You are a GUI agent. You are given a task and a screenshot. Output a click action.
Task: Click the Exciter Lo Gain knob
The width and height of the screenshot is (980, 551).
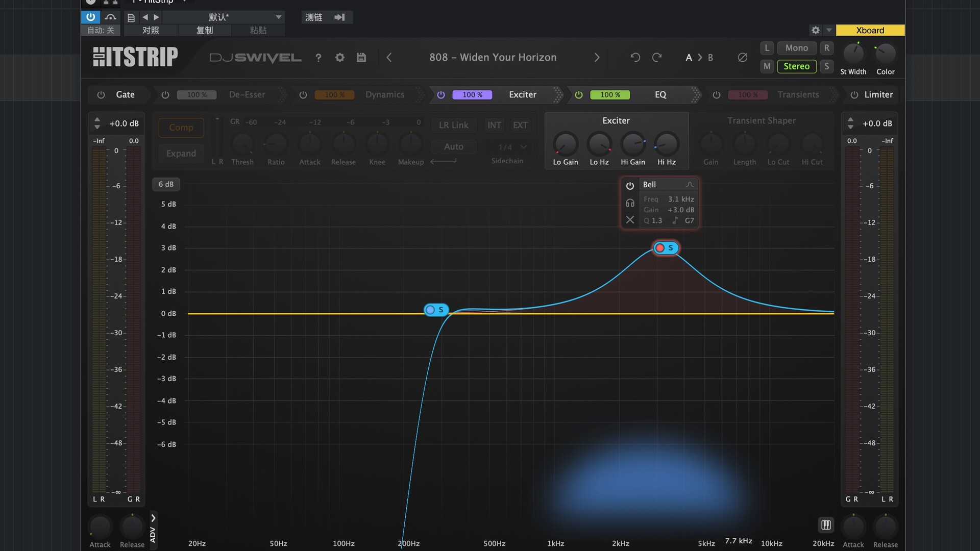pyautogui.click(x=566, y=144)
